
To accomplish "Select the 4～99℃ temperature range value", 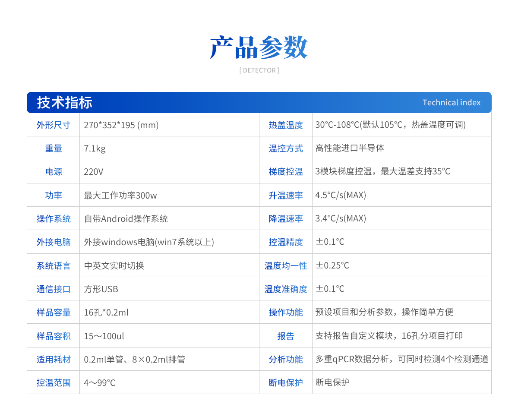I will 100,383.
